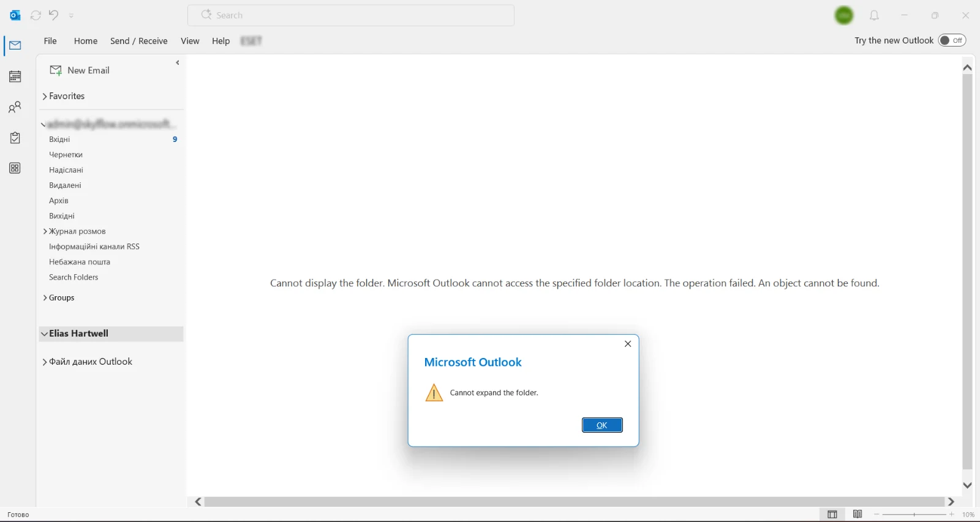The image size is (980, 522).
Task: Open the Tasks icon in sidebar
Action: [x=15, y=138]
